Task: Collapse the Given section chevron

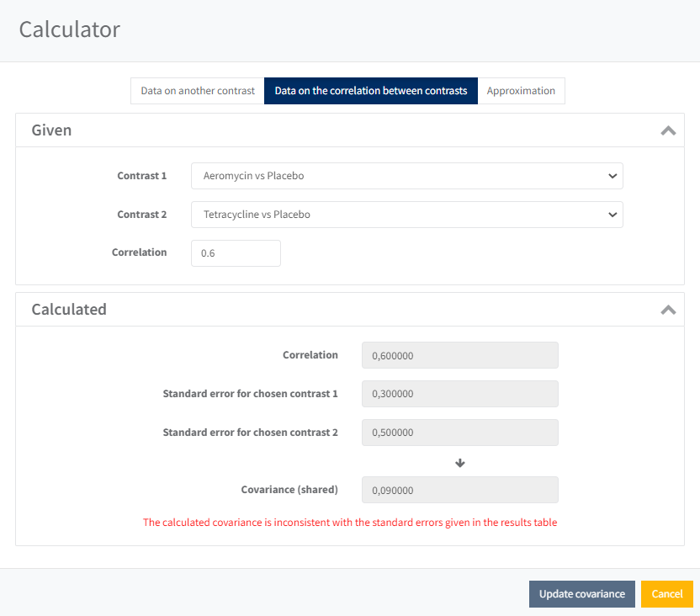Action: 668,130
